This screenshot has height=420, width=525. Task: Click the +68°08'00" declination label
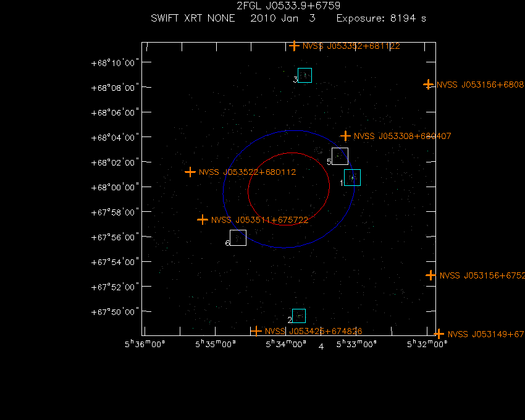click(x=115, y=88)
